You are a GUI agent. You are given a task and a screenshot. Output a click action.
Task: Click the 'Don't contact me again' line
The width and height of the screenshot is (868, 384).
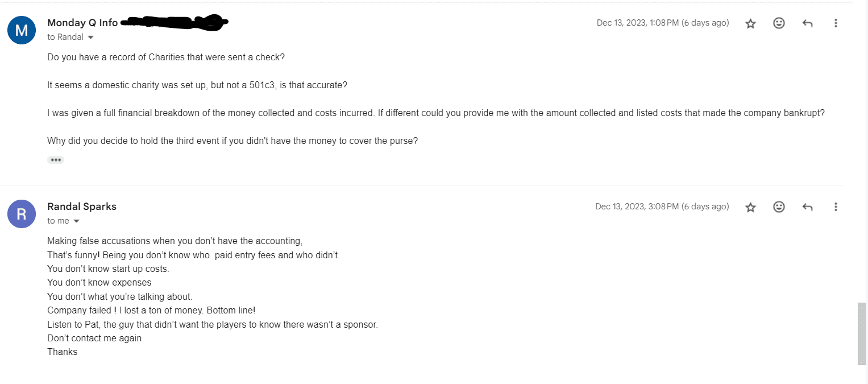pyautogui.click(x=94, y=338)
